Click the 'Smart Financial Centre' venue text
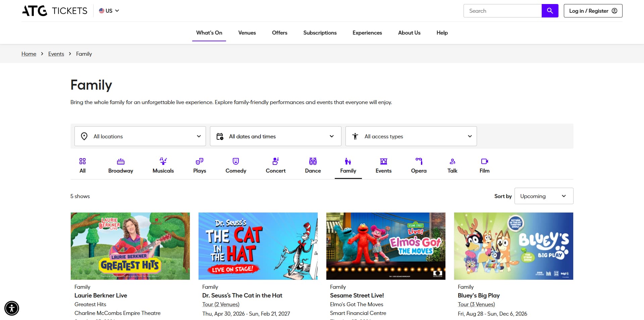644x320 pixels. tap(358, 313)
